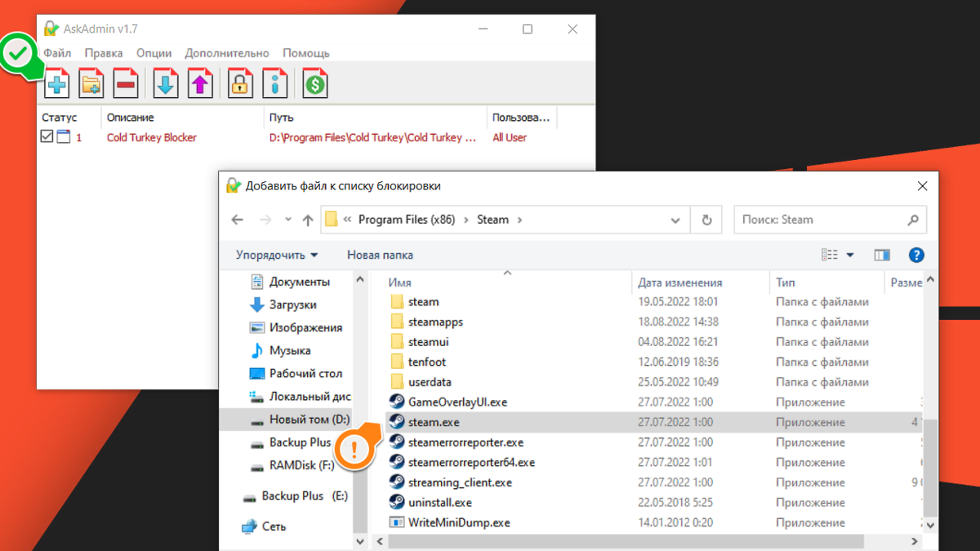The height and width of the screenshot is (551, 980).
Task: Open the Помощь menu
Action: click(x=306, y=53)
